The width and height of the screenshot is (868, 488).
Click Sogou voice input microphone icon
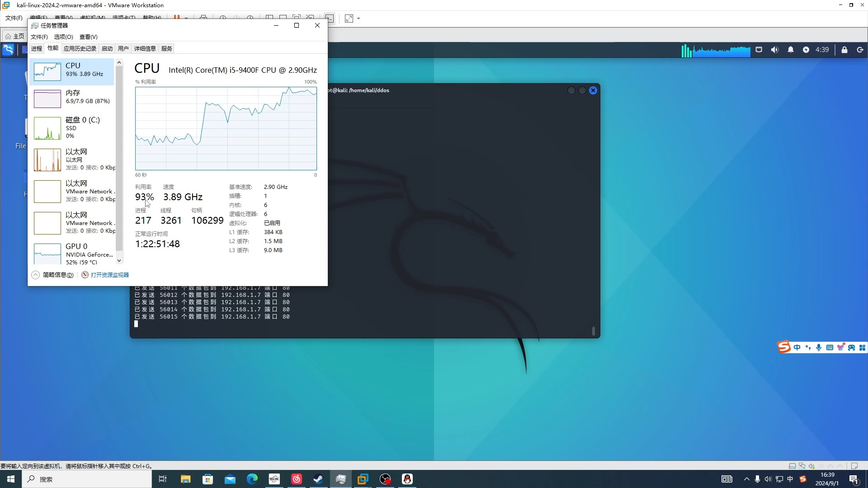819,347
